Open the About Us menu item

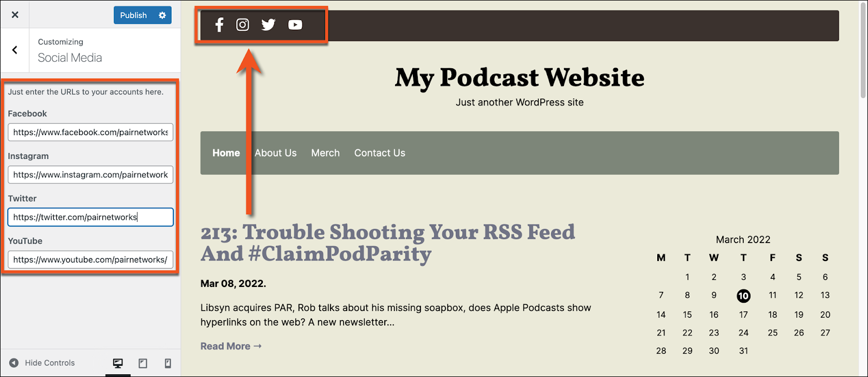(x=276, y=153)
